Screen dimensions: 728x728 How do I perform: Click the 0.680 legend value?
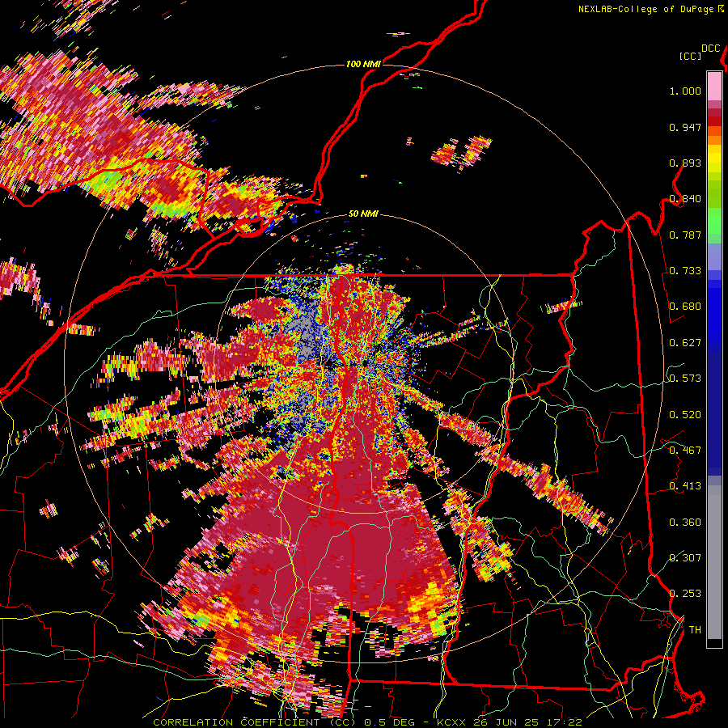685,307
